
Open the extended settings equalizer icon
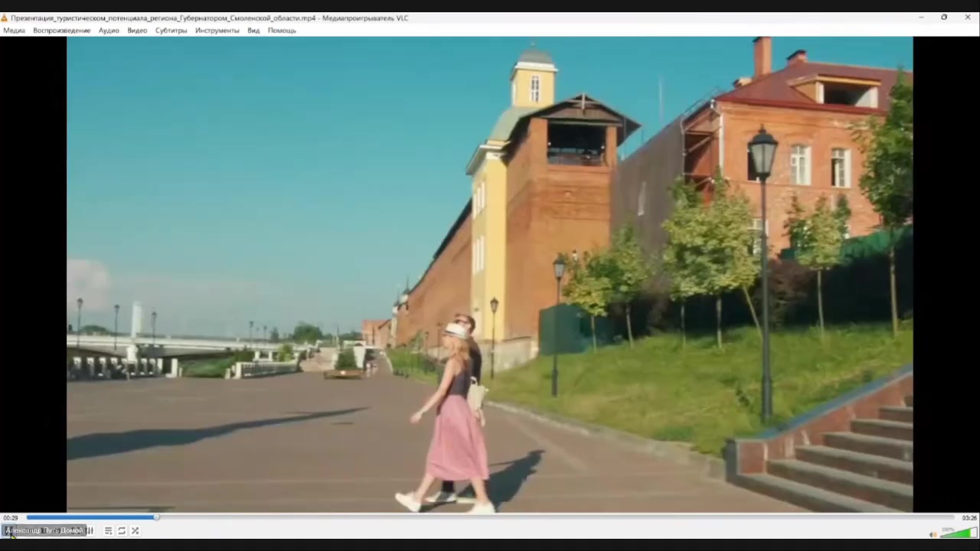(x=90, y=531)
